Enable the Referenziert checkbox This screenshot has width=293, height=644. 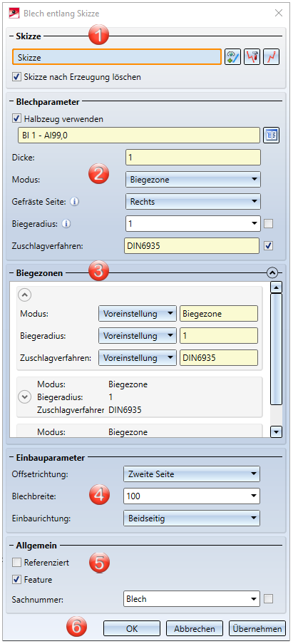click(x=17, y=563)
